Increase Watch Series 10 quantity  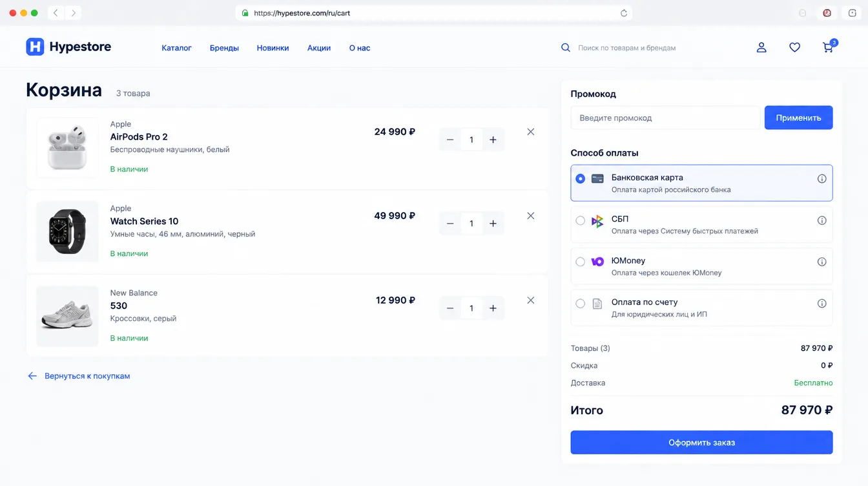coord(493,224)
